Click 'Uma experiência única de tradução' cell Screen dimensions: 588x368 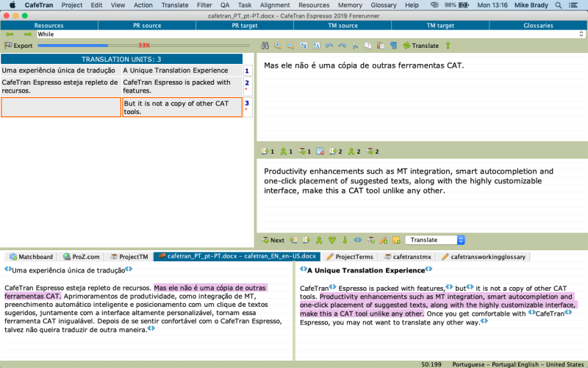pyautogui.click(x=60, y=71)
